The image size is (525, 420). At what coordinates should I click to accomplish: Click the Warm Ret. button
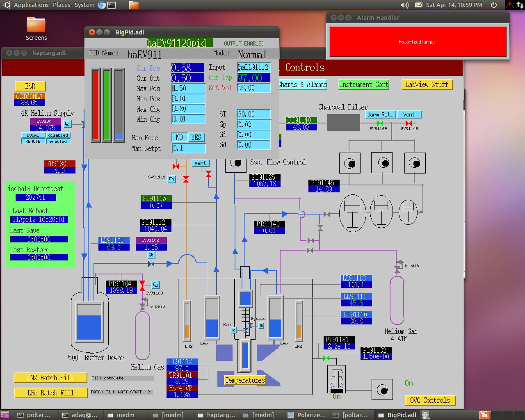click(x=381, y=114)
